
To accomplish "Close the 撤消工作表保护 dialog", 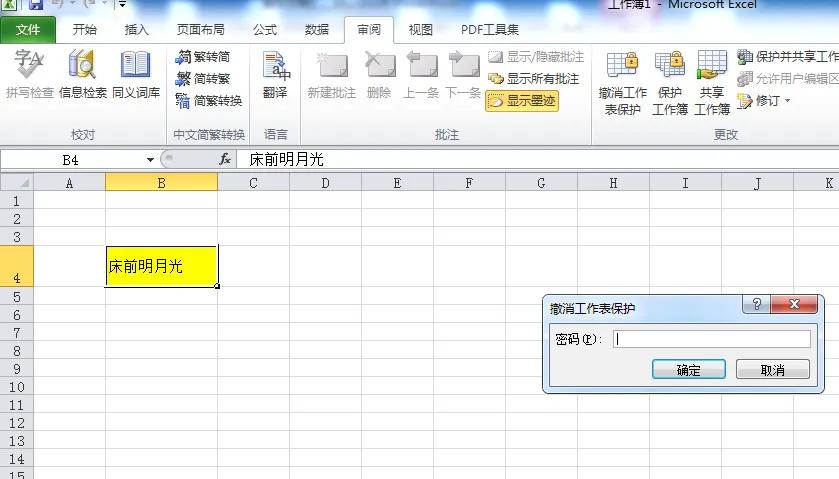I will click(794, 304).
